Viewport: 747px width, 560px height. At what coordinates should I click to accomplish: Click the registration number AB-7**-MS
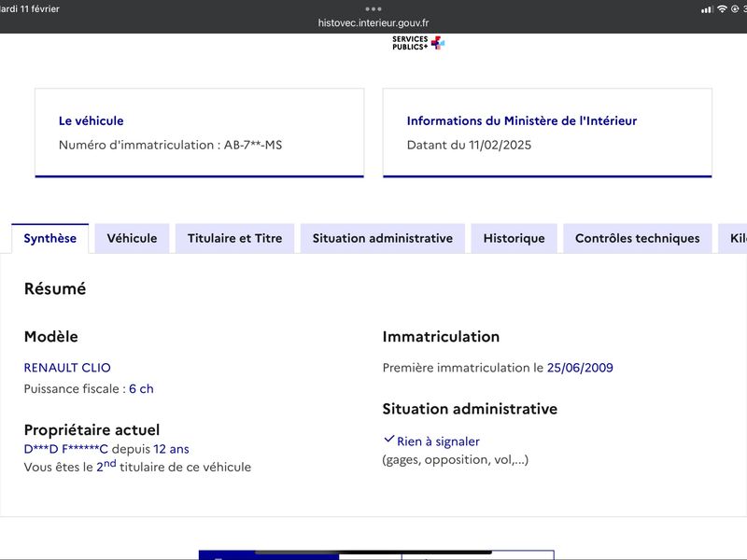point(253,145)
